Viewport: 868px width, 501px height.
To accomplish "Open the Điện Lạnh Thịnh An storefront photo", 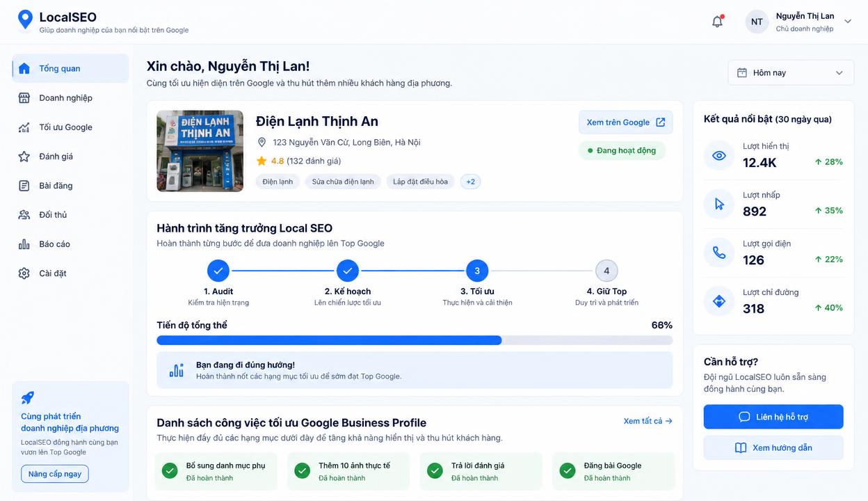I will [200, 151].
